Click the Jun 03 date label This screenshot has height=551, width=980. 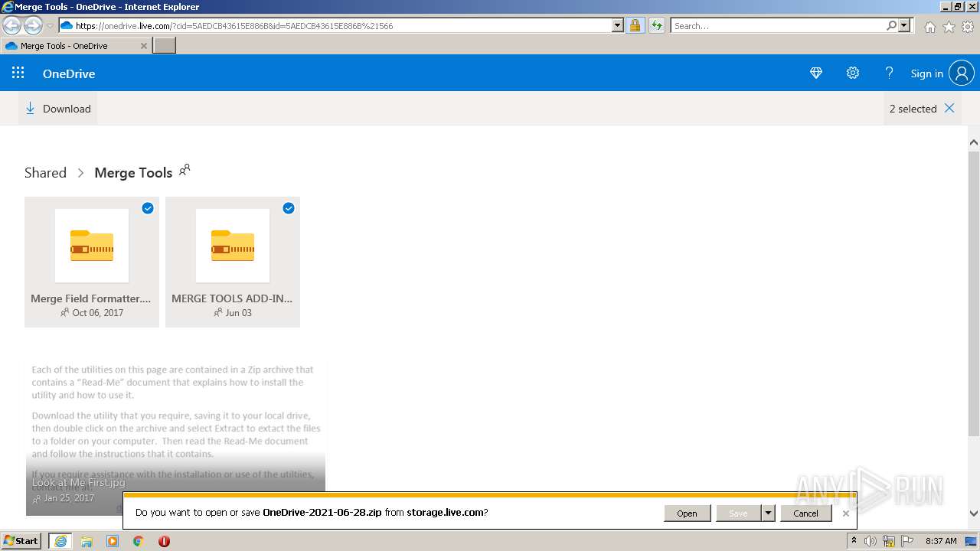pyautogui.click(x=238, y=312)
